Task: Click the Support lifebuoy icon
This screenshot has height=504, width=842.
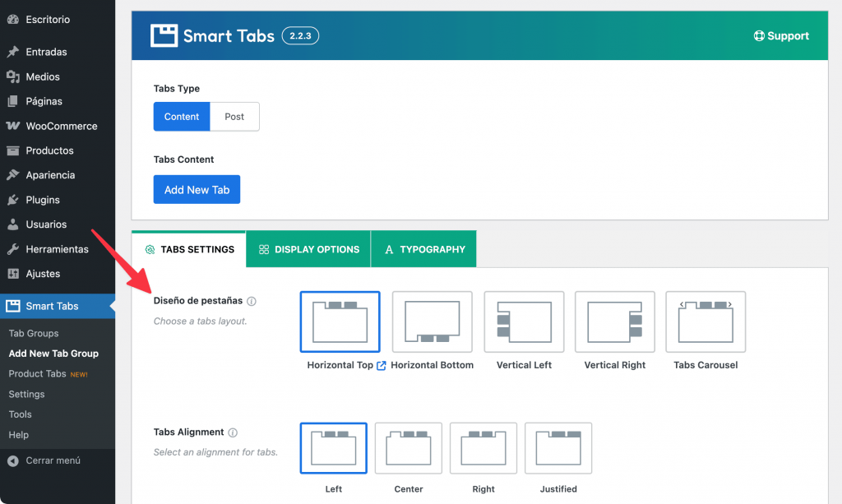Action: (x=759, y=36)
